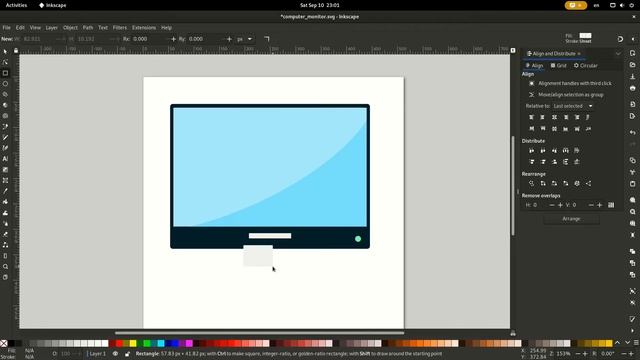Screen dimensions: 640x360
Task: Toggle Layer 1 visibility eye icon
Action: 116,354
